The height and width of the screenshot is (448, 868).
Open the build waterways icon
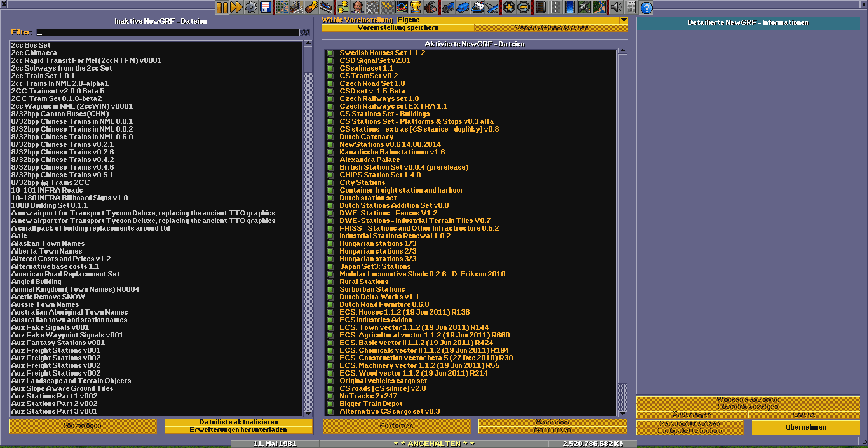569,7
